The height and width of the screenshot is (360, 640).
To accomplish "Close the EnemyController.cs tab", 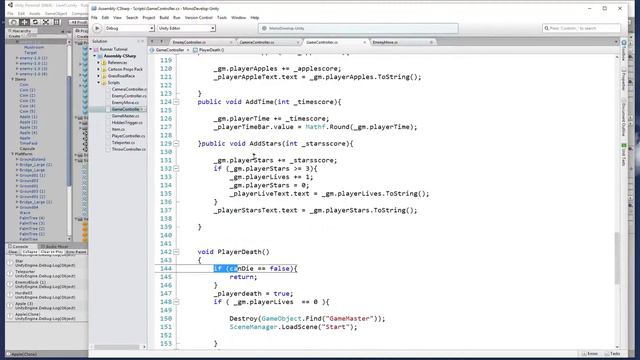I will tap(231, 42).
